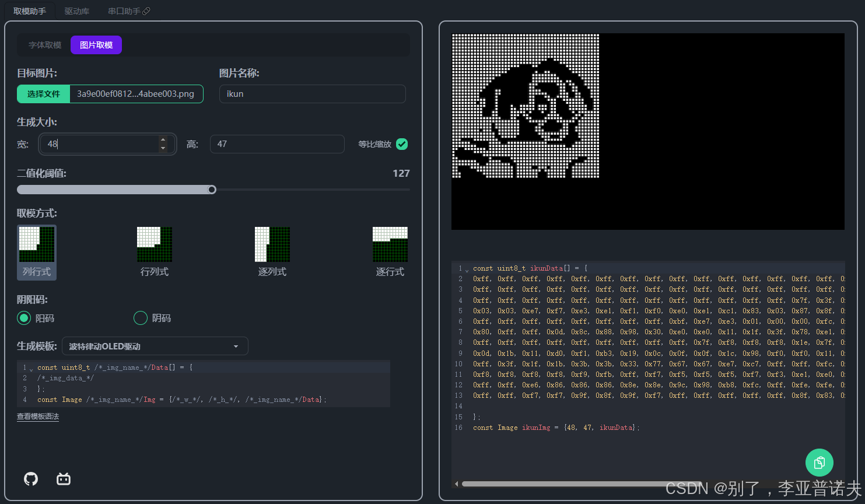
Task: Click the const uint8_t ikunData[] line
Action: point(530,268)
